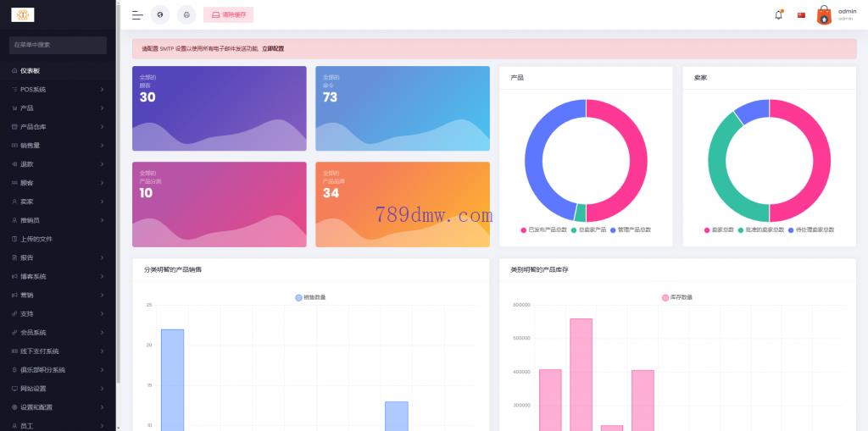The image size is (868, 431).
Task: Click the printer icon next to the globe
Action: click(x=186, y=15)
